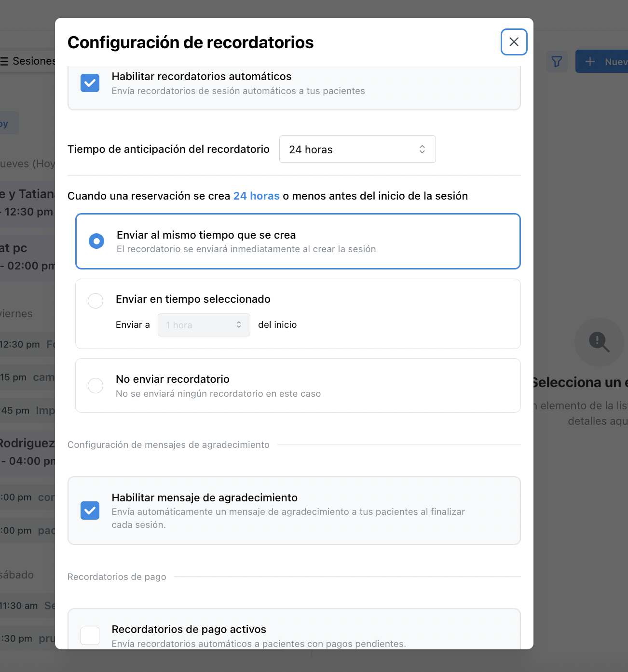Open the sábado 11:30 am session row
628x672 pixels.
pyautogui.click(x=27, y=605)
